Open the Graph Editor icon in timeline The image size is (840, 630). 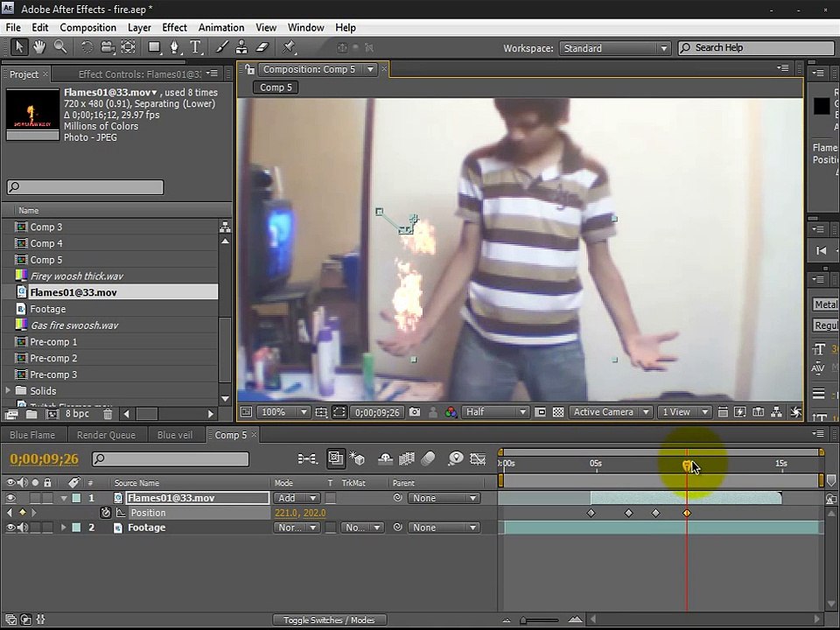coord(478,458)
